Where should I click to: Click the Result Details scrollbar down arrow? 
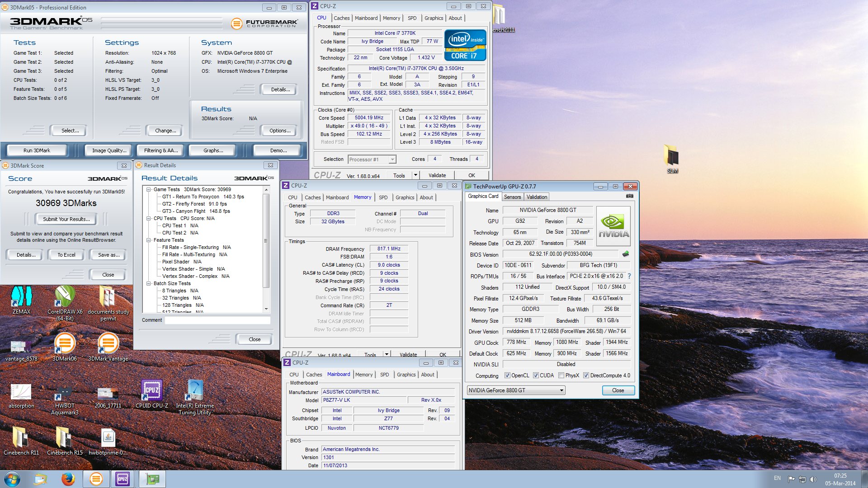pyautogui.click(x=266, y=309)
